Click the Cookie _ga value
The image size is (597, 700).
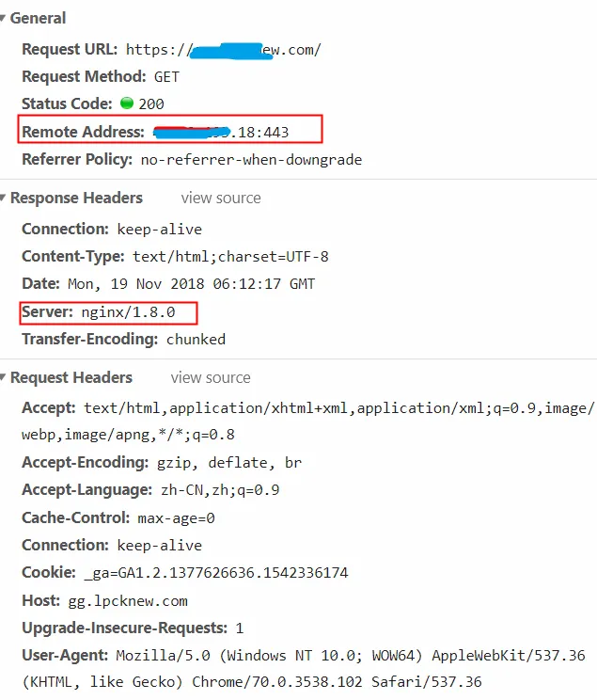coord(216,573)
